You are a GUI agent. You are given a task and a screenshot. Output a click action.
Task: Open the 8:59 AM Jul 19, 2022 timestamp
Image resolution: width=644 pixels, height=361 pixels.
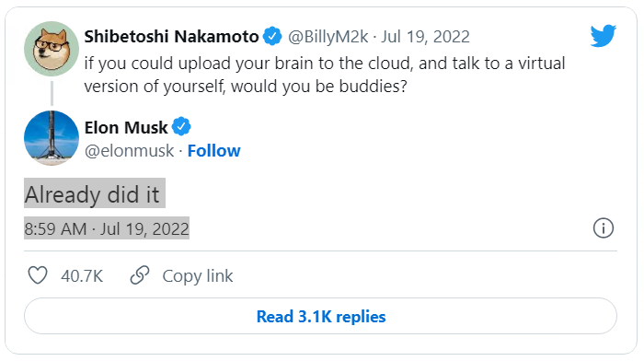tap(107, 228)
